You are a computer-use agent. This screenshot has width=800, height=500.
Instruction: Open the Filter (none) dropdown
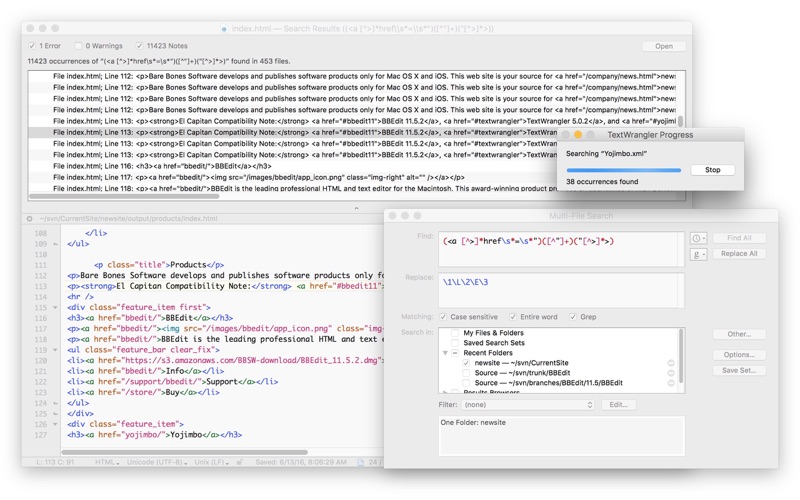pos(528,405)
